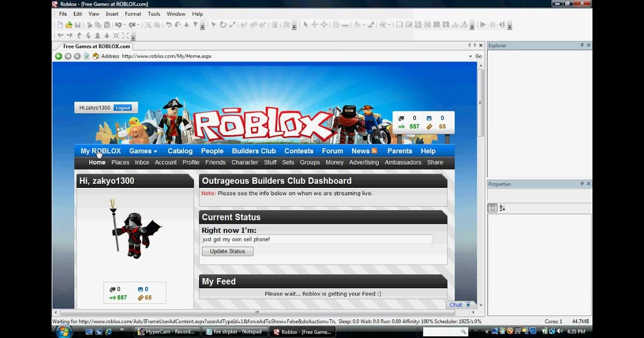Click the browser Stop icon

[77, 56]
